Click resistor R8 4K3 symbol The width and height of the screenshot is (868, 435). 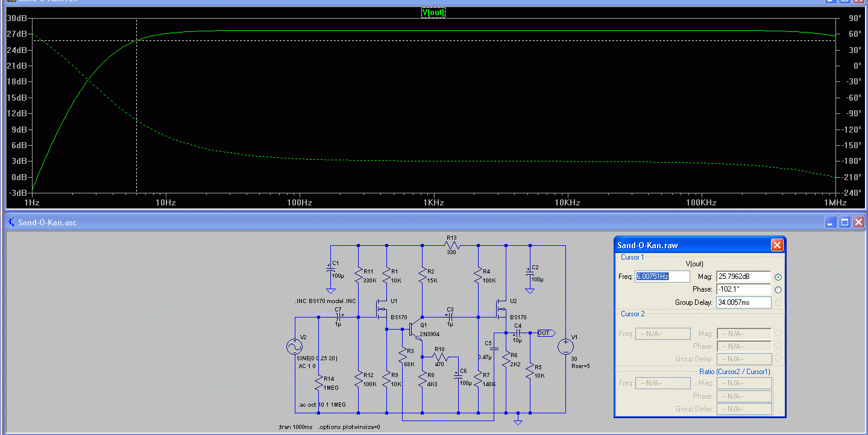(422, 378)
